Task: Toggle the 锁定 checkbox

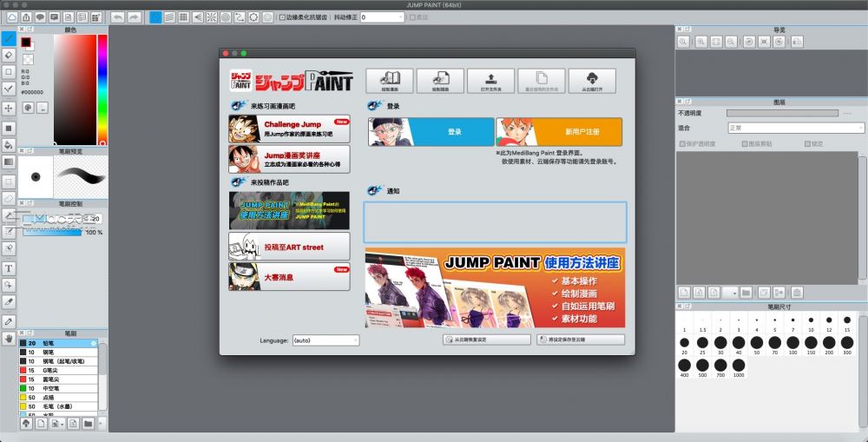Action: pyautogui.click(x=807, y=144)
